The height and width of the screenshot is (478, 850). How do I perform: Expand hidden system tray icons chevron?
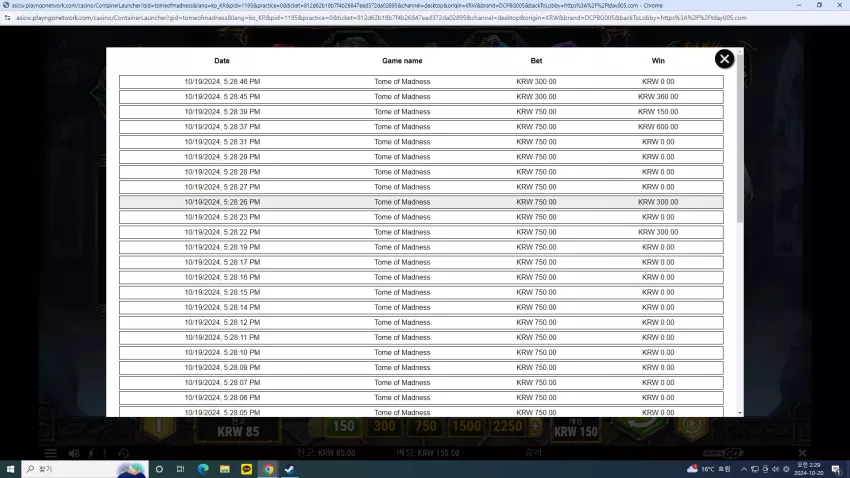coord(744,469)
